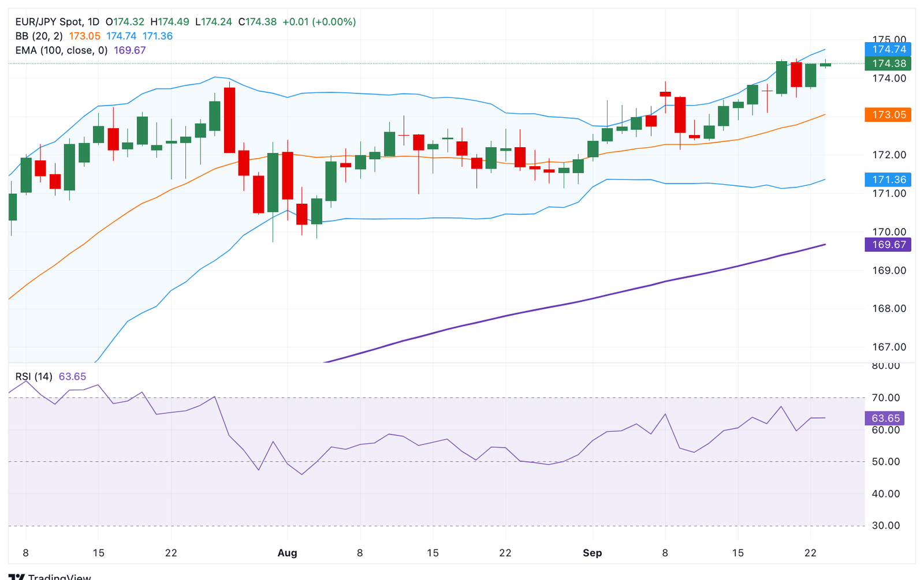Click the green 174.38 last price label

pos(888,63)
